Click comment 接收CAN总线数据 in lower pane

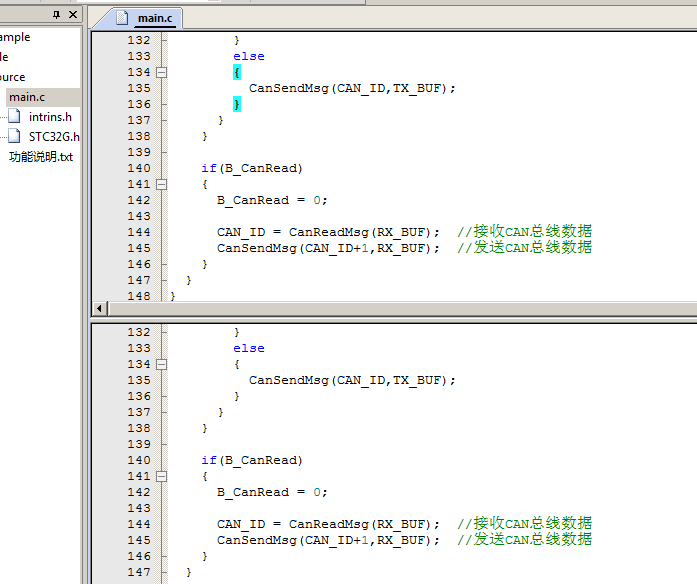pyautogui.click(x=525, y=524)
